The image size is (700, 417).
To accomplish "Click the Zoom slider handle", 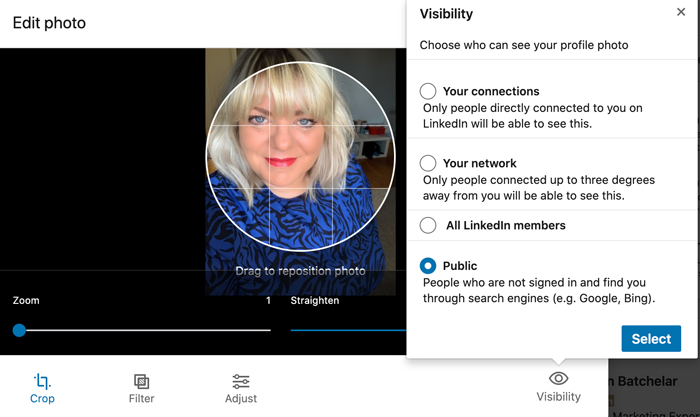I will [x=19, y=329].
